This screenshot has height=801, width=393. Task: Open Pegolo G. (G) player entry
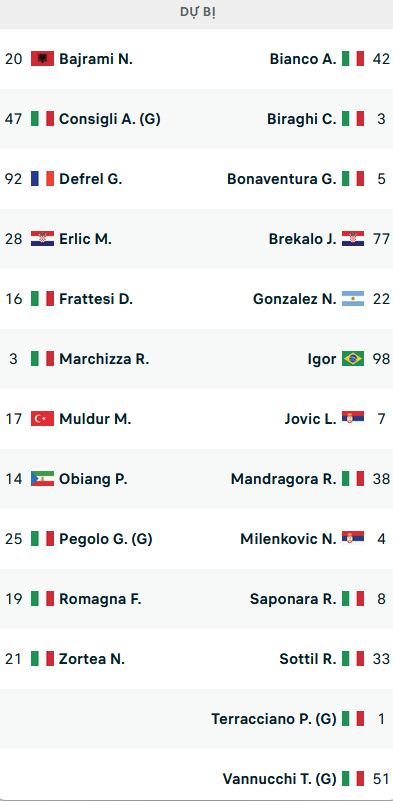pyautogui.click(x=106, y=538)
